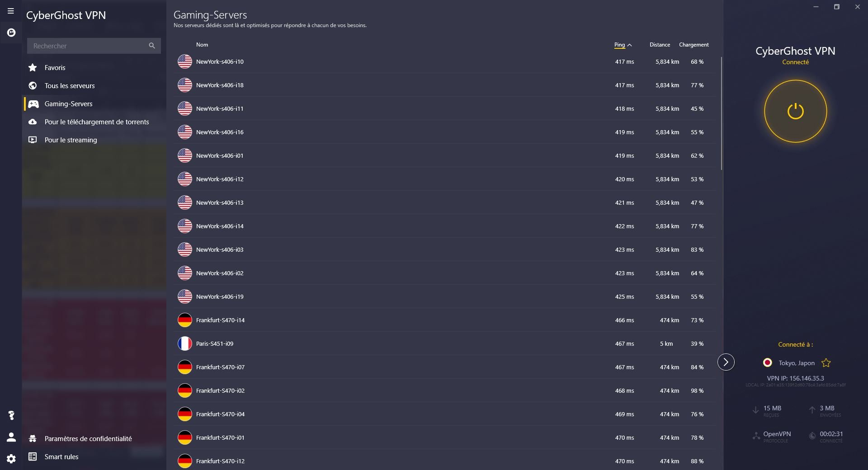Select server Frankfurt-S470-i07
The image size is (868, 470).
pyautogui.click(x=444, y=367)
